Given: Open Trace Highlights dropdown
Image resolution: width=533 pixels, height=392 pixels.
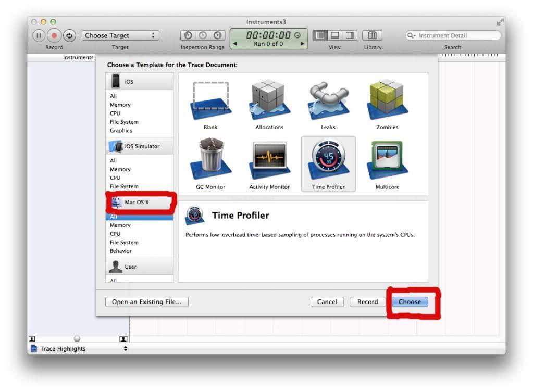Looking at the screenshot, I should (x=79, y=348).
